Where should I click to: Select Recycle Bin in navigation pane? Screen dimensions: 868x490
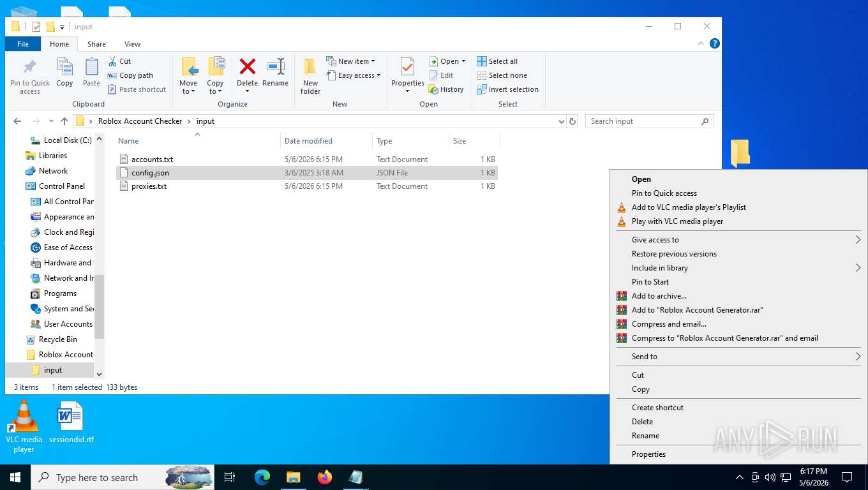(x=57, y=339)
